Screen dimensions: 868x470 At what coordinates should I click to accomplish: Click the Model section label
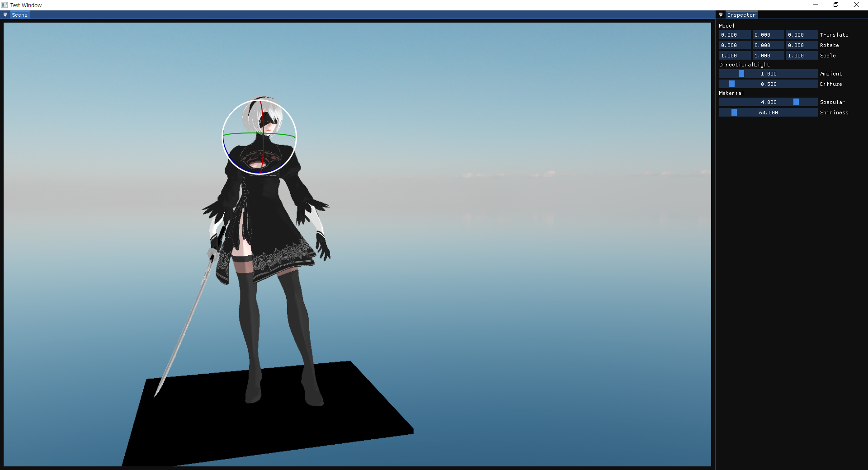[726, 26]
